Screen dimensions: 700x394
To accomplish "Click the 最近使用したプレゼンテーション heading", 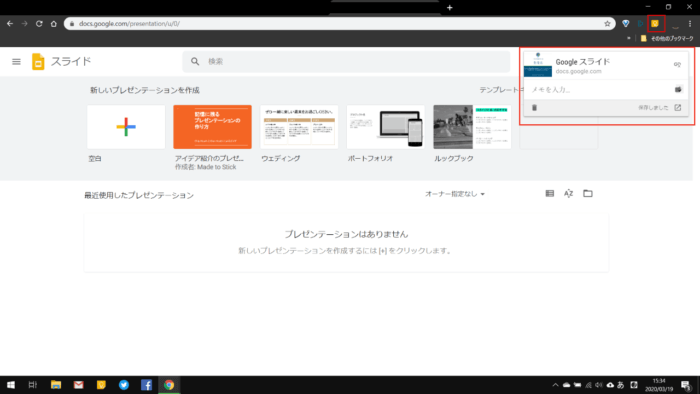I will 139,195.
